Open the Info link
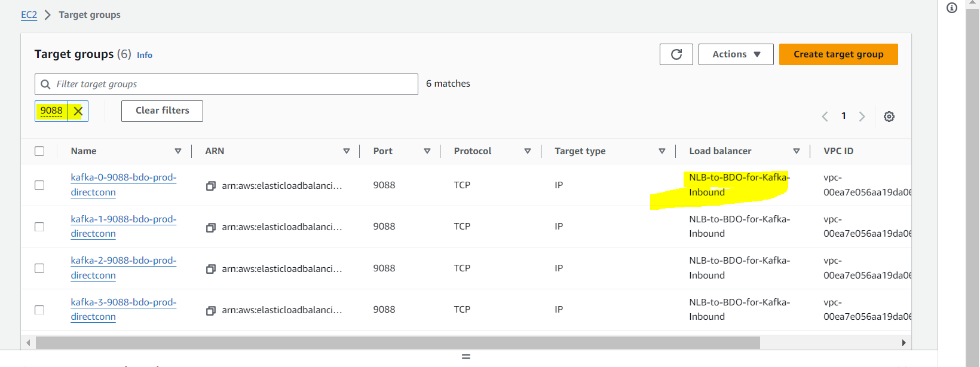 pos(145,55)
